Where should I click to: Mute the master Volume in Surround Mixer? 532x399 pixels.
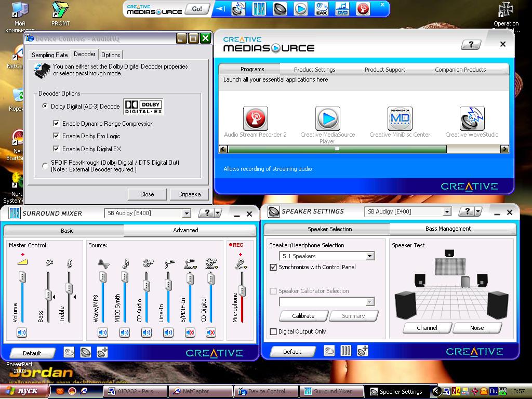point(22,332)
